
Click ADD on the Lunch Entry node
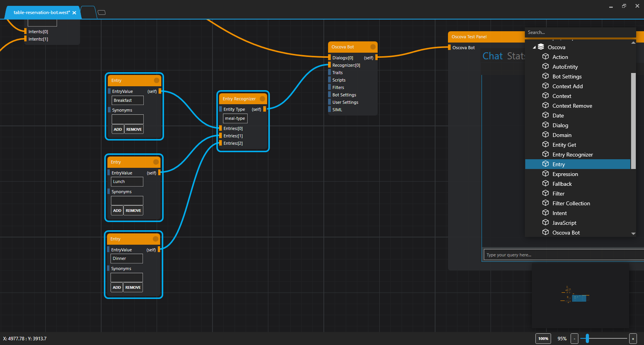coord(117,210)
